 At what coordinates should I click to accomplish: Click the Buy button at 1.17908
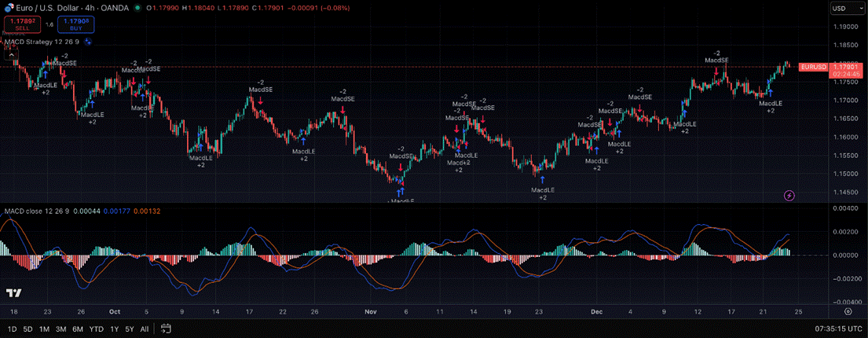click(x=75, y=24)
